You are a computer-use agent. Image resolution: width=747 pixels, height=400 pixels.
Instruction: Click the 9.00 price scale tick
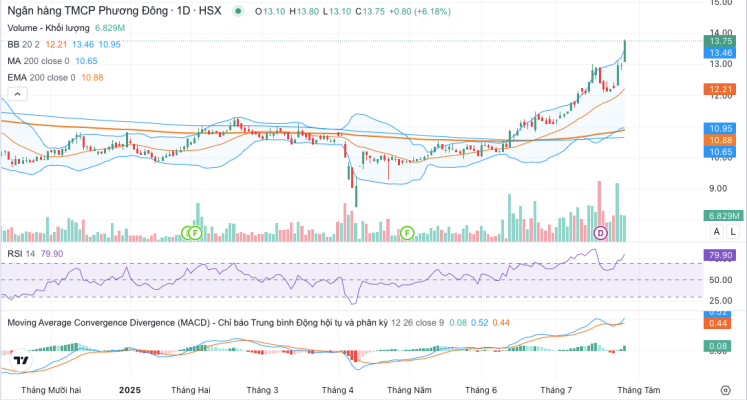point(718,189)
